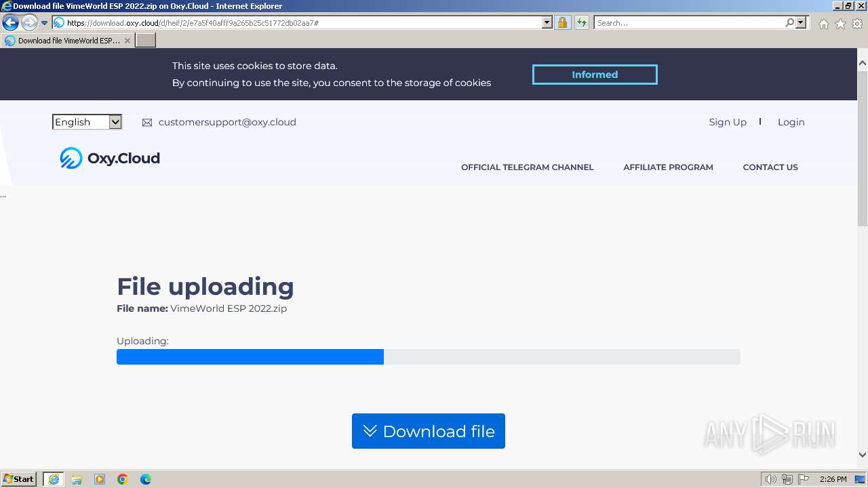Email customersupport@oxy.cloud link
868x488 pixels.
point(227,122)
